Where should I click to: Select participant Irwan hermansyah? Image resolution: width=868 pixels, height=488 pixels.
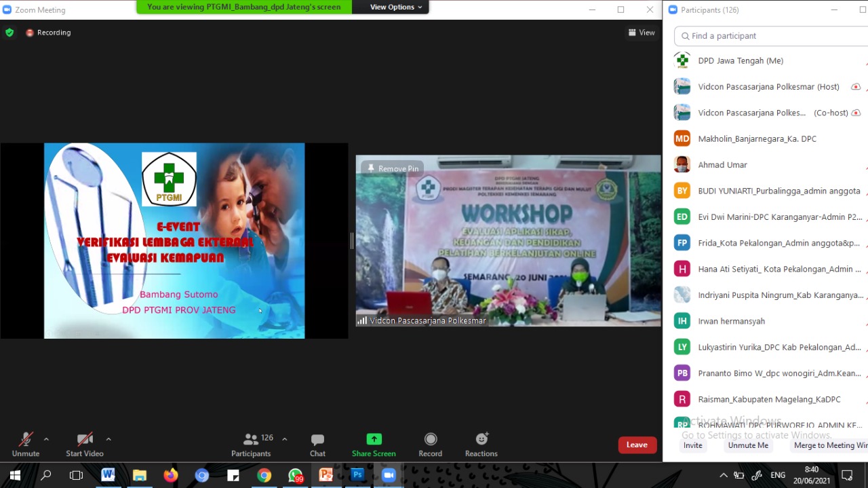pos(766,321)
